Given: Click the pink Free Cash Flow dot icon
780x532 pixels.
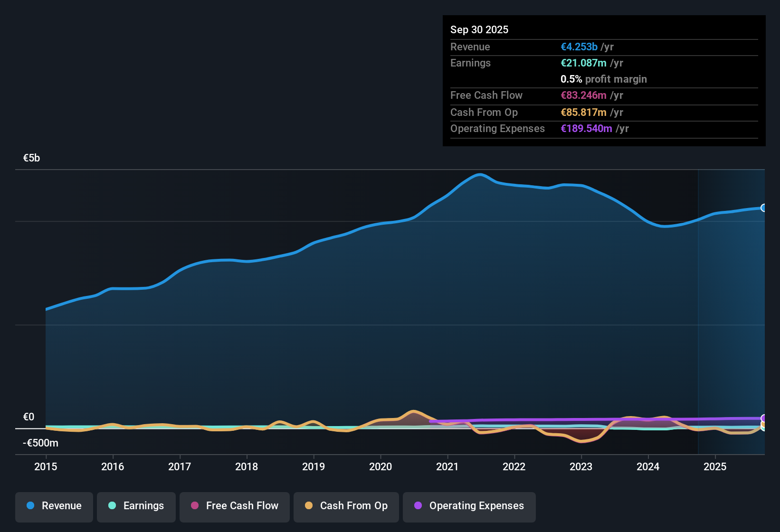Looking at the screenshot, I should [195, 506].
